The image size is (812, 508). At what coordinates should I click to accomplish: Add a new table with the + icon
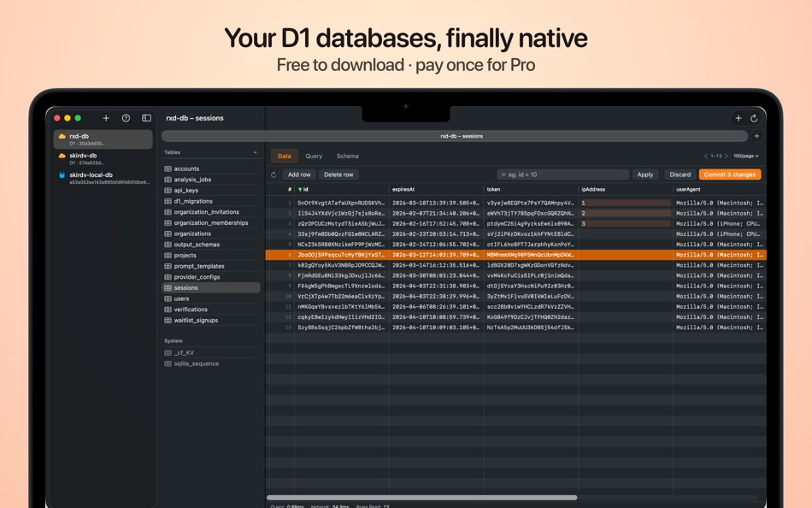point(256,152)
